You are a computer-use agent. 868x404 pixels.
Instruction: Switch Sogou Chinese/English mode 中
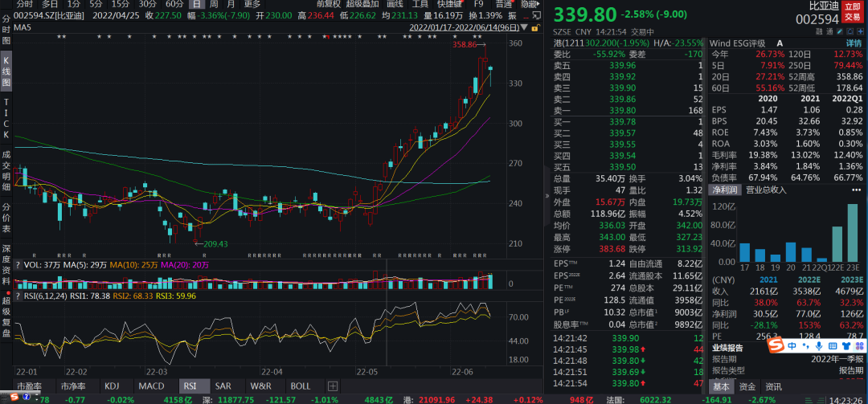point(792,345)
